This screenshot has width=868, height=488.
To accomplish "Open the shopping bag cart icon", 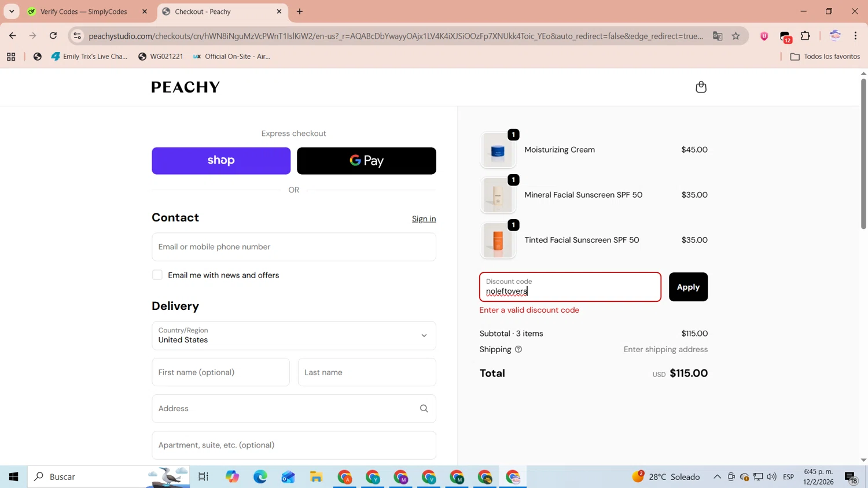I will click(701, 87).
